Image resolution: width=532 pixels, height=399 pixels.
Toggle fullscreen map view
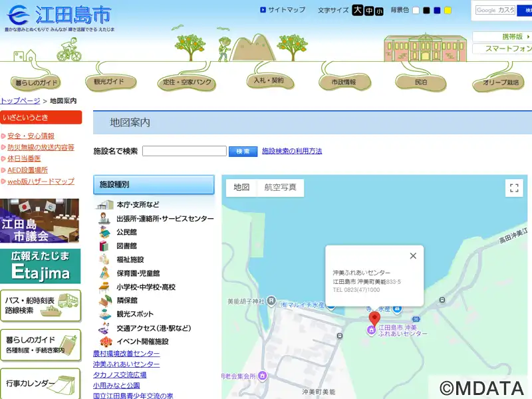pos(513,188)
